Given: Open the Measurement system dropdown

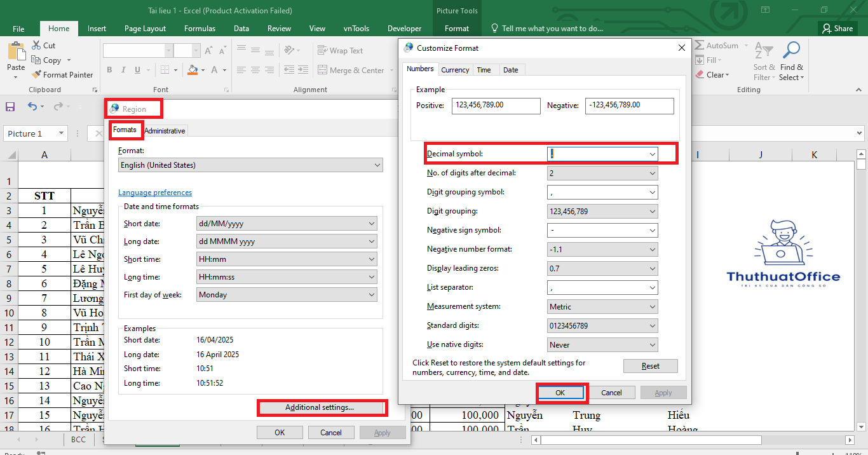Looking at the screenshot, I should click(x=652, y=307).
